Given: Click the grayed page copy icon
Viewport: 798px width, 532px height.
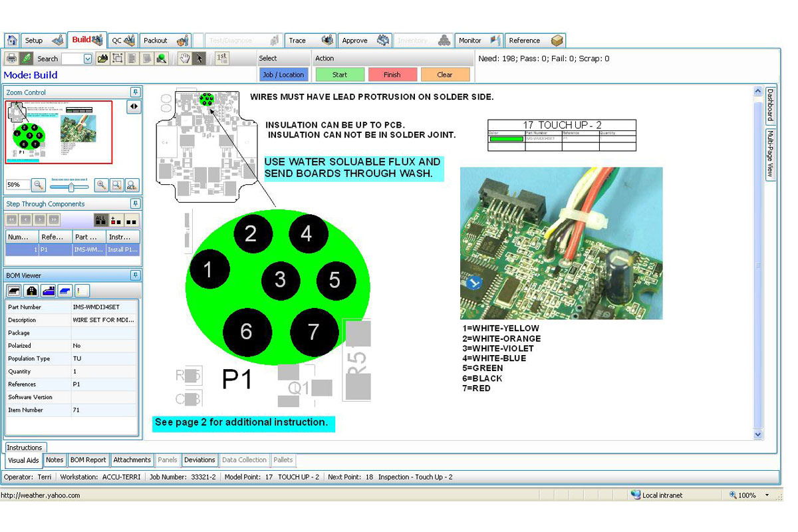Looking at the screenshot, I should 146,59.
